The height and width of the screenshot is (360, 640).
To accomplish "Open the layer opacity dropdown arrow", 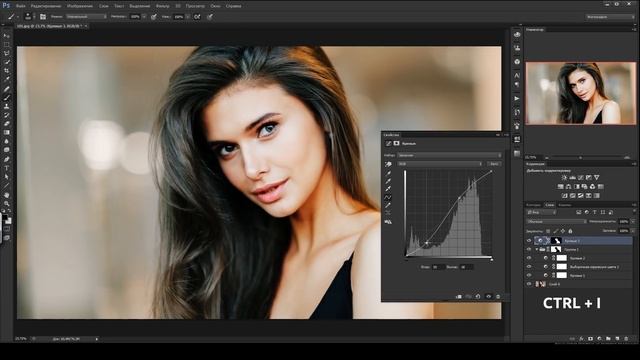I will (633, 221).
